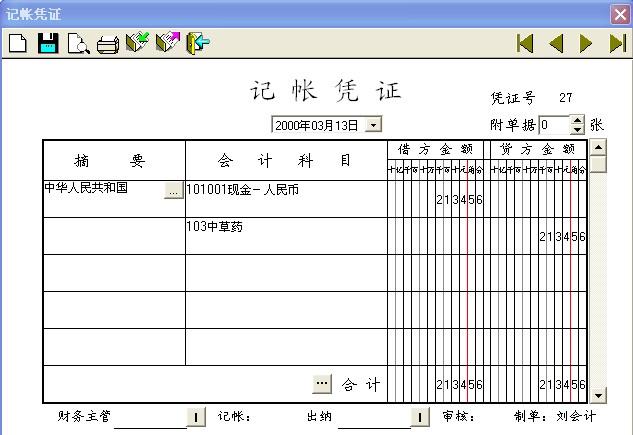Click the 贷方金额 column header
633x435 pixels.
tap(538, 149)
